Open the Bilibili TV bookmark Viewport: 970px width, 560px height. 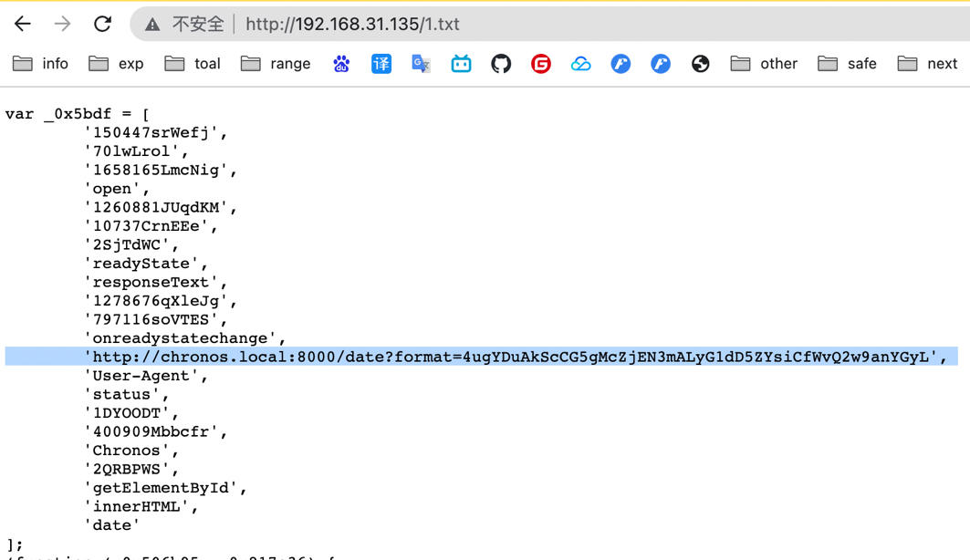tap(461, 64)
